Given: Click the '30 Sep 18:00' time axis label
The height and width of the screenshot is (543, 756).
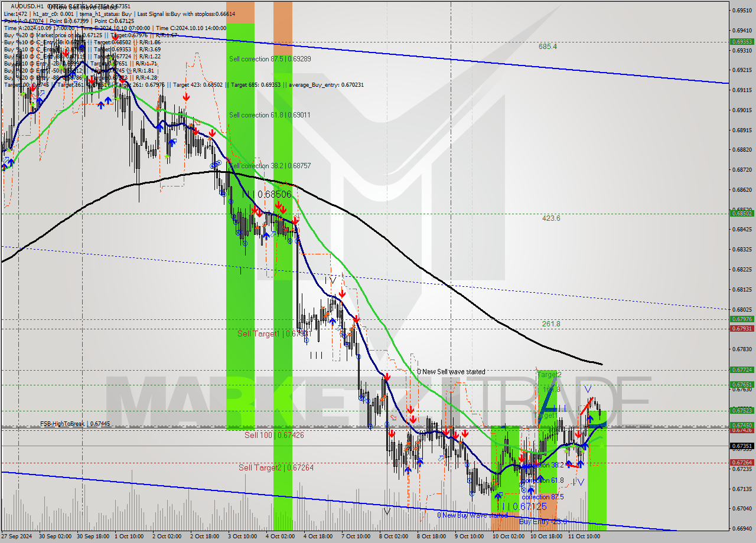Looking at the screenshot, I should (x=93, y=537).
